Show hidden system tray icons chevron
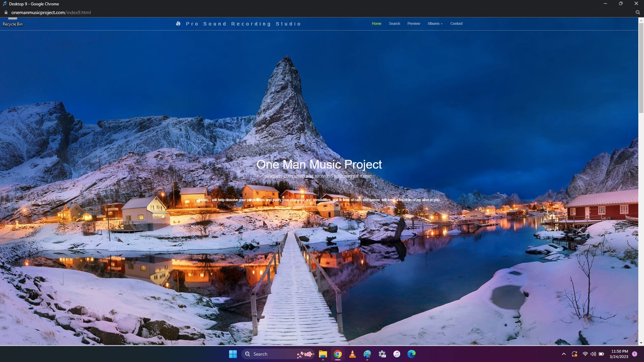Viewport: 644px width, 362px height. 564,354
